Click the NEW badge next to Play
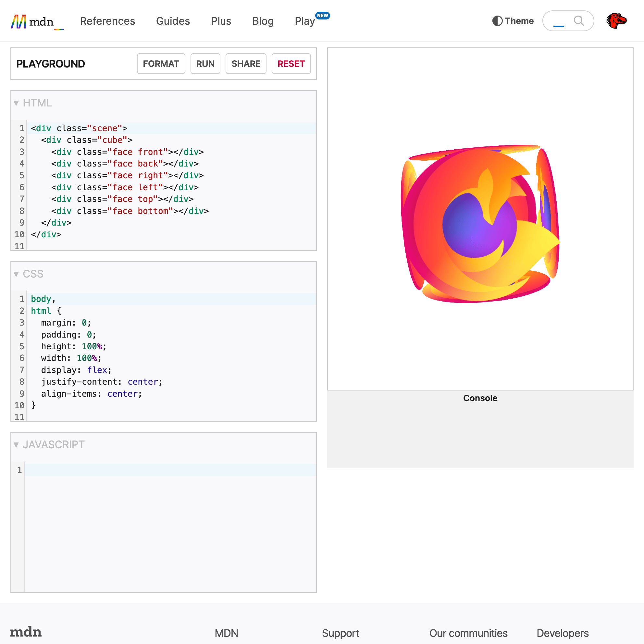The width and height of the screenshot is (644, 644). pos(322,16)
